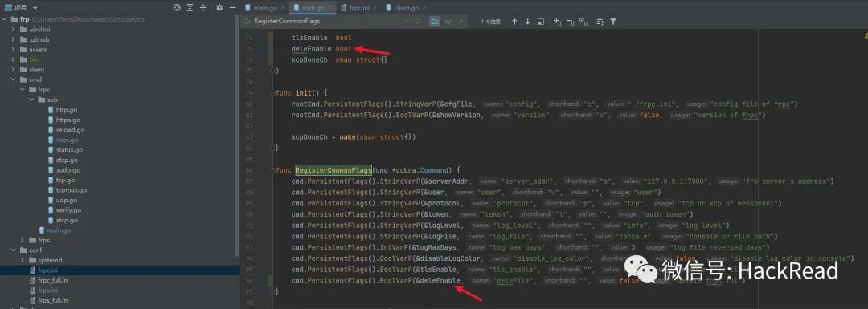Click the Collapse All icon in project panel
The image size is (868, 309).
pos(203,8)
